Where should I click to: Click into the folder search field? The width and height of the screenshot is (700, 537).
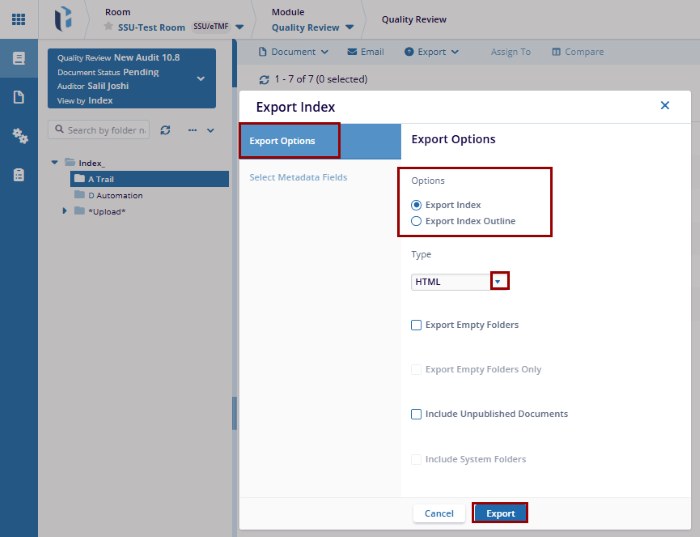pyautogui.click(x=106, y=130)
